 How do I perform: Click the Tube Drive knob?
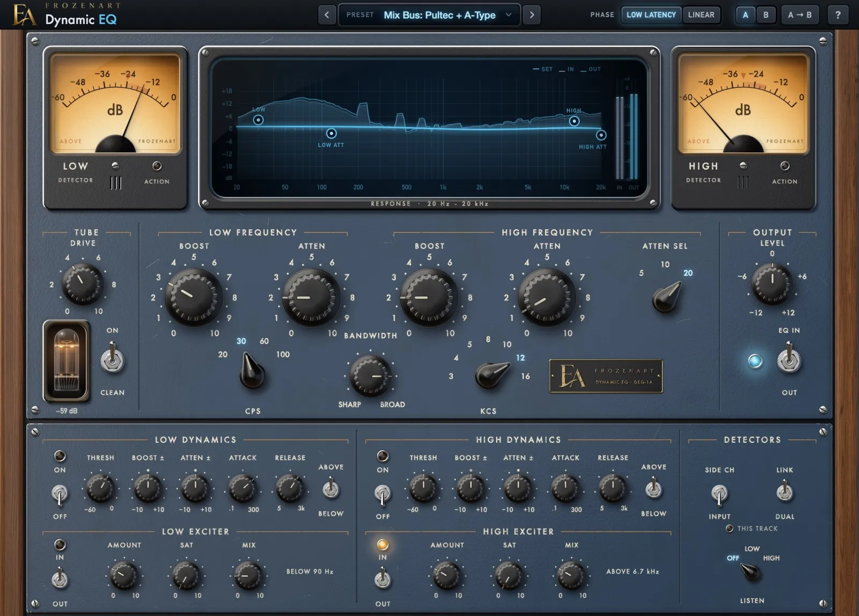pyautogui.click(x=83, y=284)
